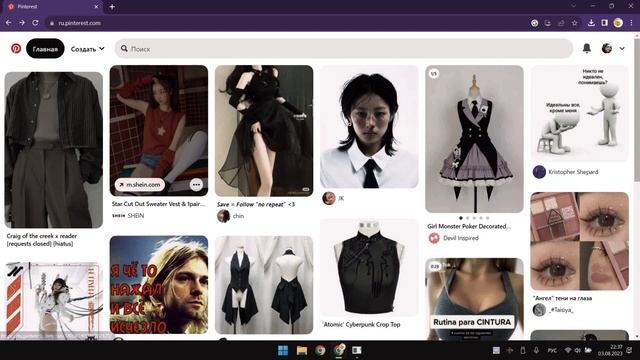This screenshot has width=640, height=360.
Task: Open the Star Cut Out Sweater Vest pin title
Action: click(x=158, y=204)
